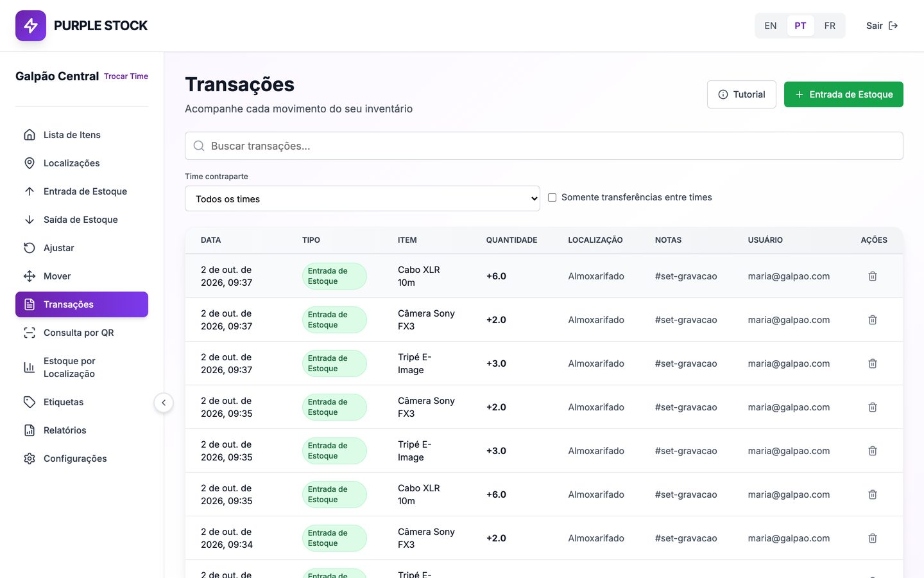
Task: Click the DATA column header
Action: [210, 240]
